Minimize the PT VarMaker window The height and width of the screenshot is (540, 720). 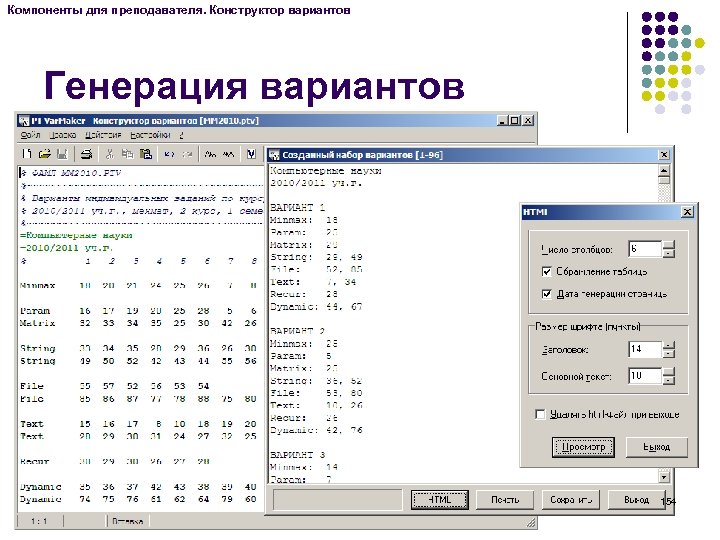pyautogui.click(x=502, y=121)
